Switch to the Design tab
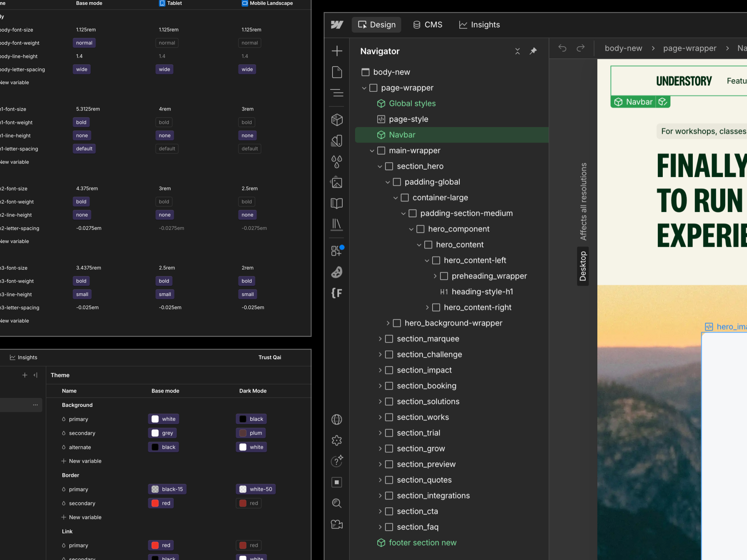 tap(377, 25)
